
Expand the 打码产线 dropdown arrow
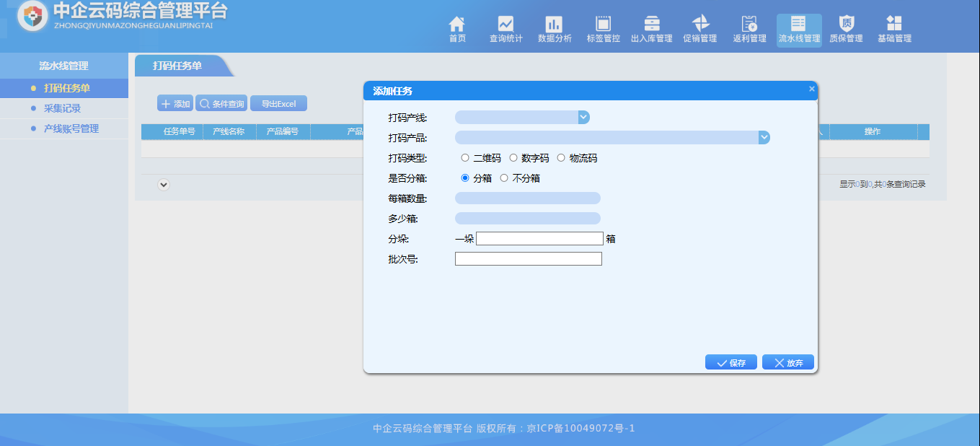click(584, 117)
